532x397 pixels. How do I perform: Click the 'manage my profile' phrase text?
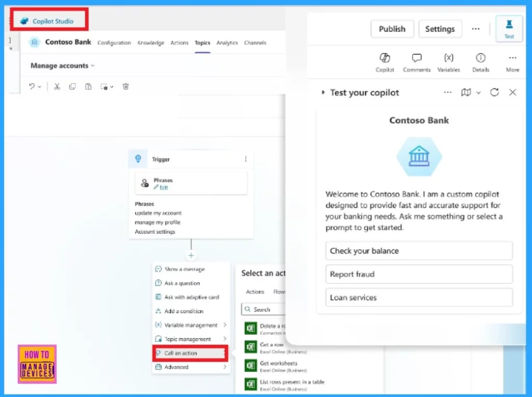click(157, 222)
